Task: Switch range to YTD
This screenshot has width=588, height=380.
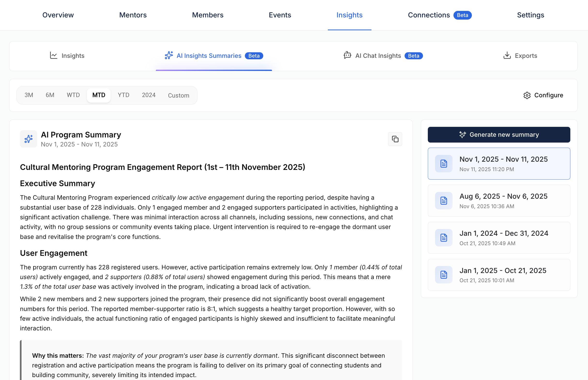Action: click(x=123, y=95)
